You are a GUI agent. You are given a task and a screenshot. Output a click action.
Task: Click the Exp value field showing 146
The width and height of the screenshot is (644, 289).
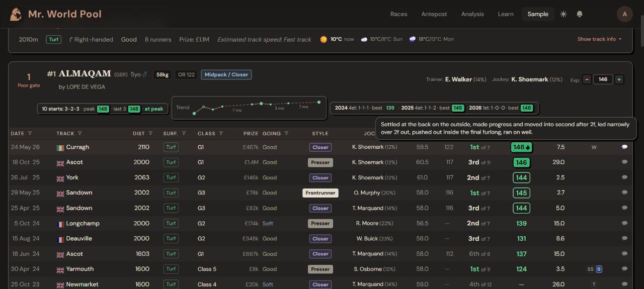click(x=603, y=79)
